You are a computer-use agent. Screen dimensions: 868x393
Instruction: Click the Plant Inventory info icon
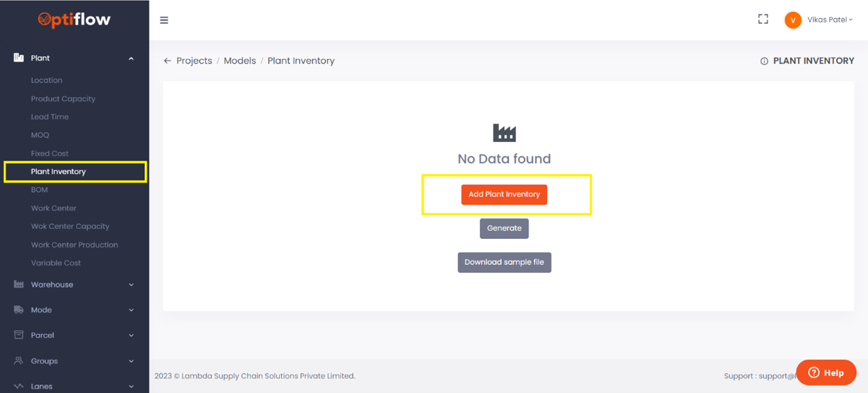(x=764, y=61)
